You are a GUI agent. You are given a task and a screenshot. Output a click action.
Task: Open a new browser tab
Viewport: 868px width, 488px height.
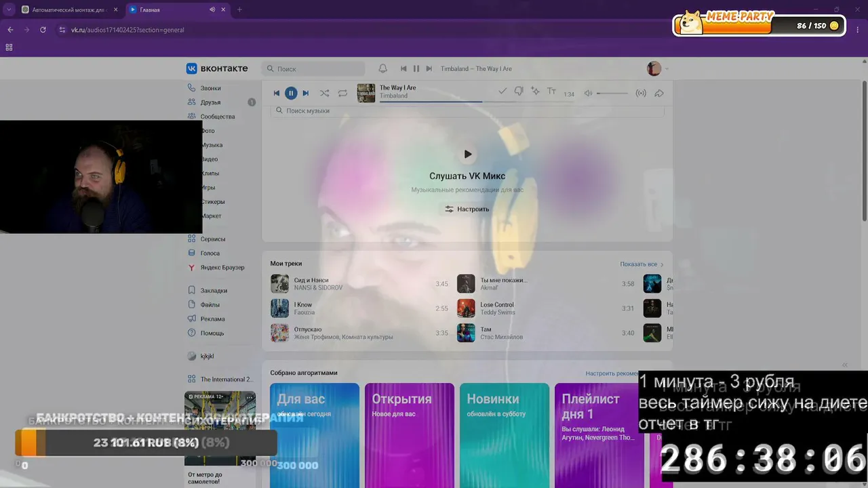tap(239, 9)
